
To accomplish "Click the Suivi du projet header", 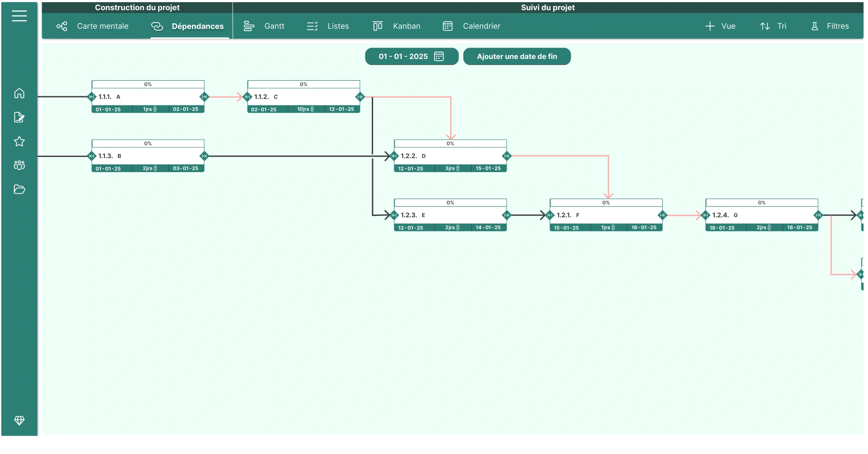I will (x=548, y=7).
